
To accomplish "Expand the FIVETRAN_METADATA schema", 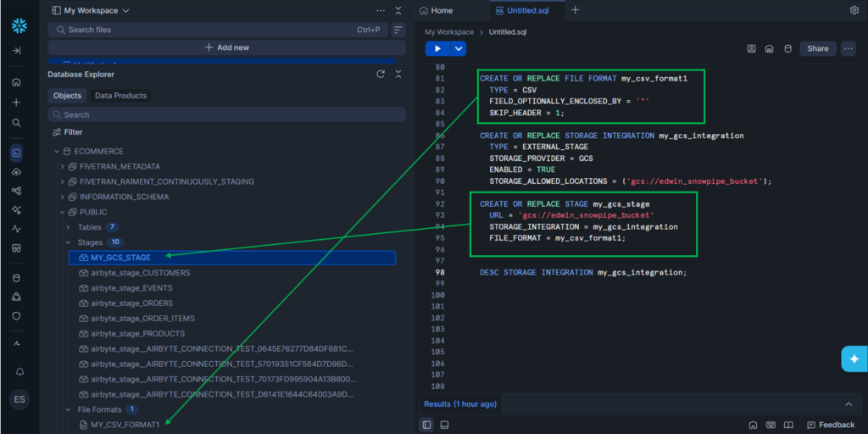I will [x=62, y=167].
